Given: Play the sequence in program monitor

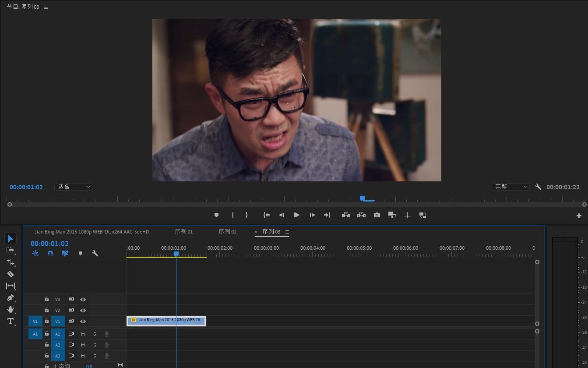Looking at the screenshot, I should 297,215.
